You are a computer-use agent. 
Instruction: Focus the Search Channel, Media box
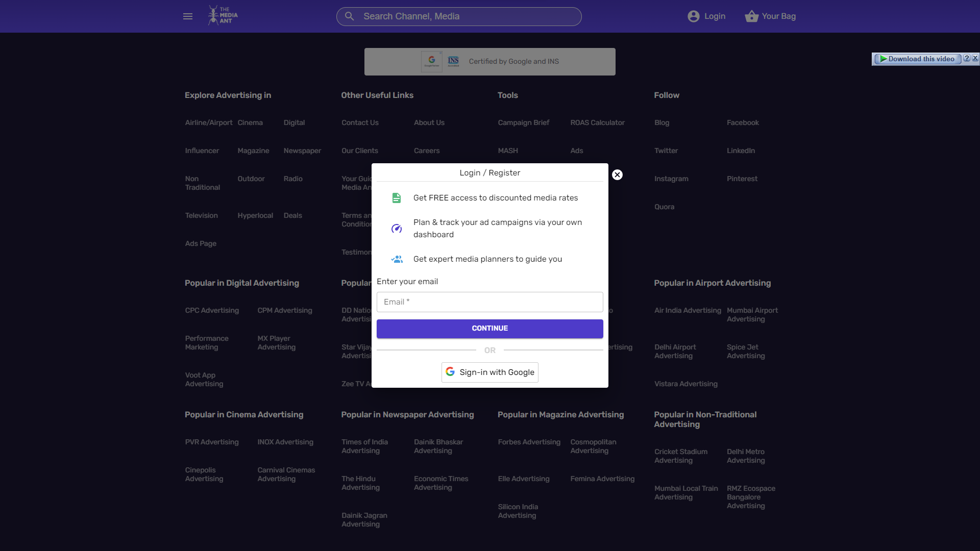[x=464, y=16]
